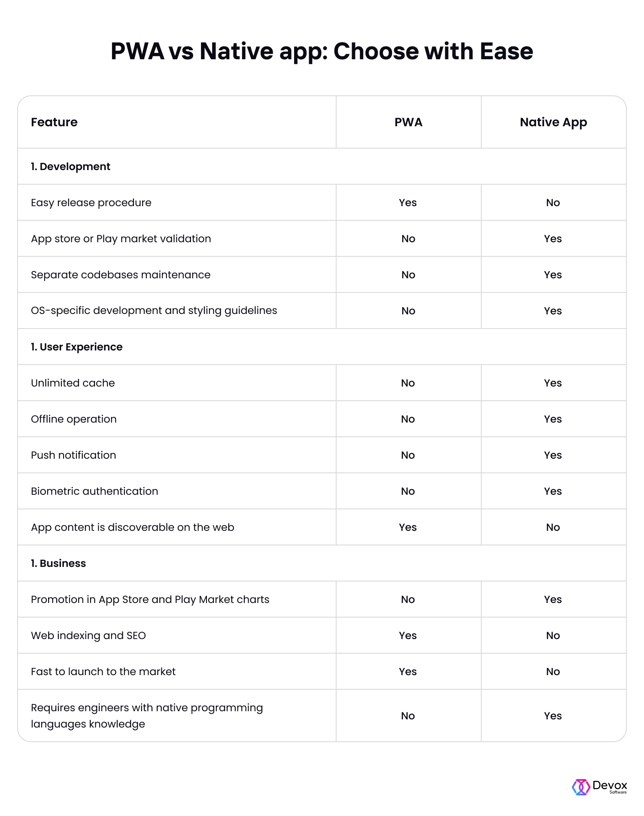Click the PWA column header

[408, 122]
